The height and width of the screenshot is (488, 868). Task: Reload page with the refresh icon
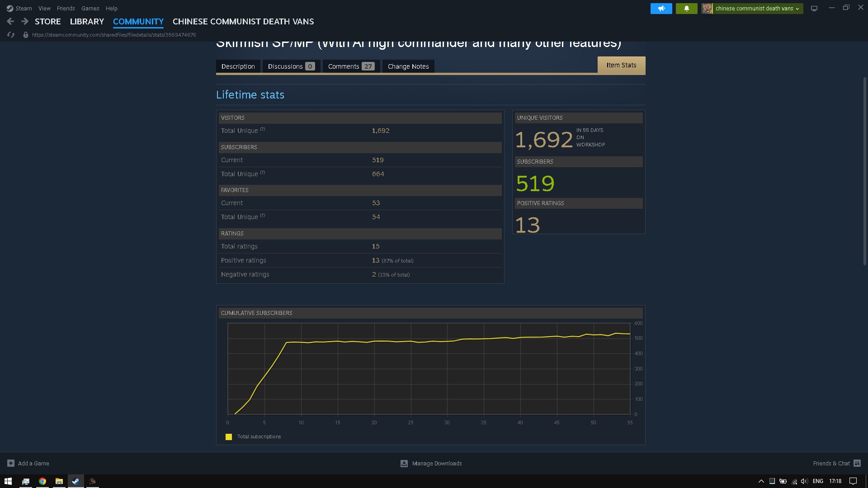tap(11, 35)
